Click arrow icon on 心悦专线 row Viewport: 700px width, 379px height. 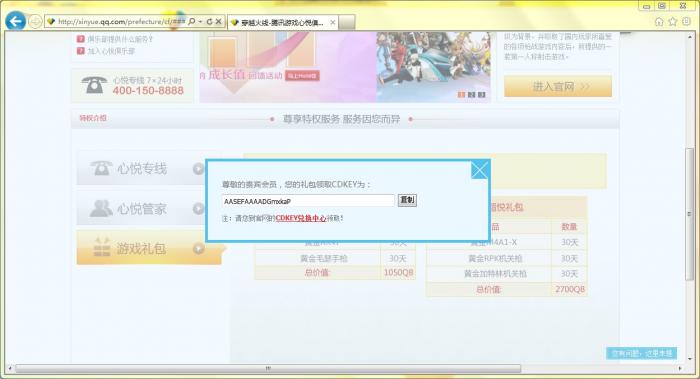198,169
